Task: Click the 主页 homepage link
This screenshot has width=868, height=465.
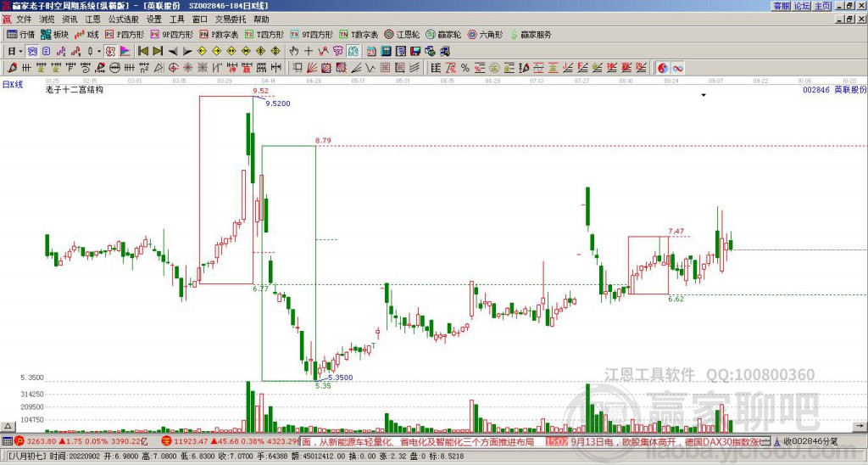Action: pos(822,6)
